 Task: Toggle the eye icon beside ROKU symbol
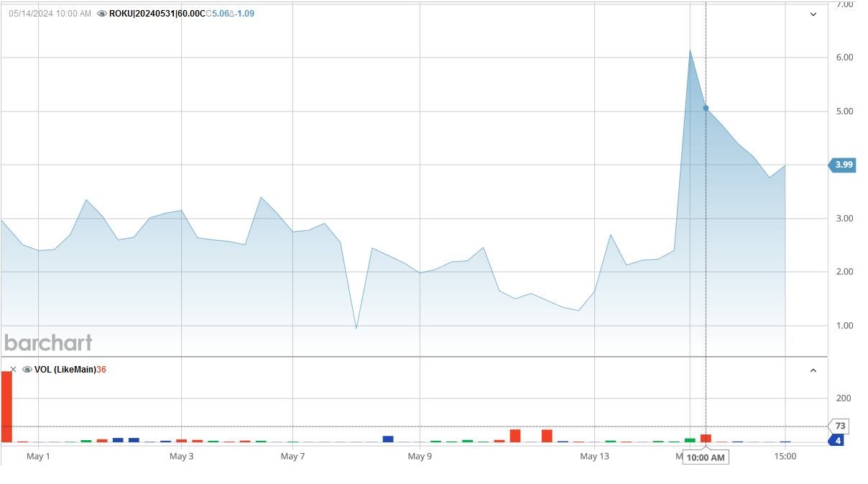pyautogui.click(x=103, y=12)
